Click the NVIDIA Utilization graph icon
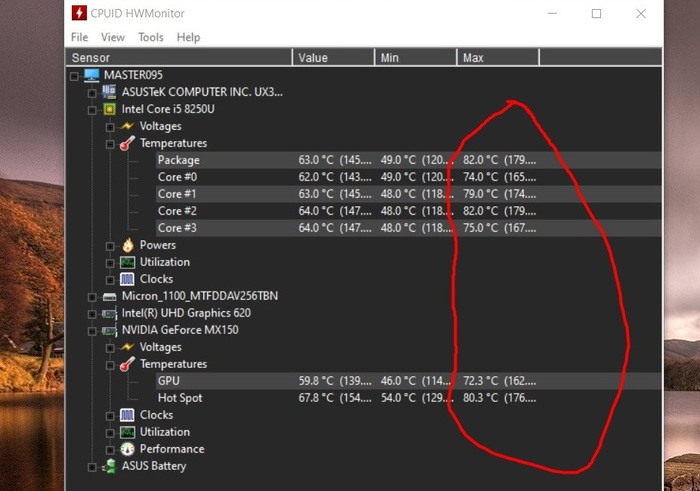This screenshot has height=491, width=700. pos(127,432)
